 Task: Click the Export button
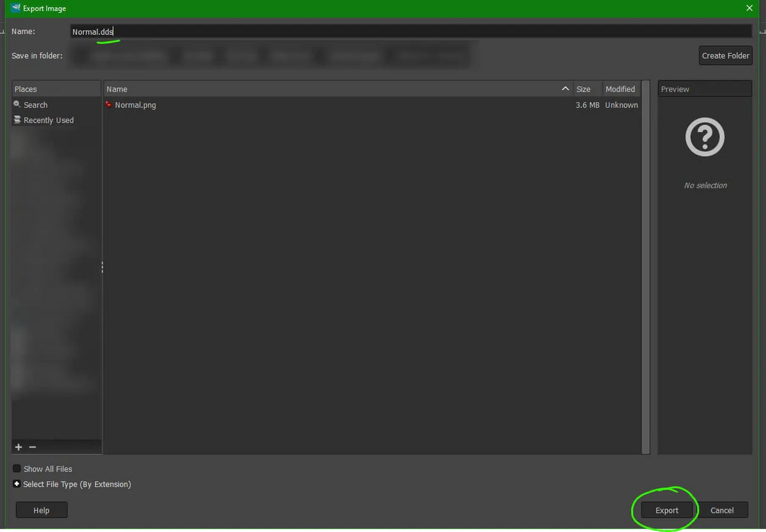click(666, 510)
